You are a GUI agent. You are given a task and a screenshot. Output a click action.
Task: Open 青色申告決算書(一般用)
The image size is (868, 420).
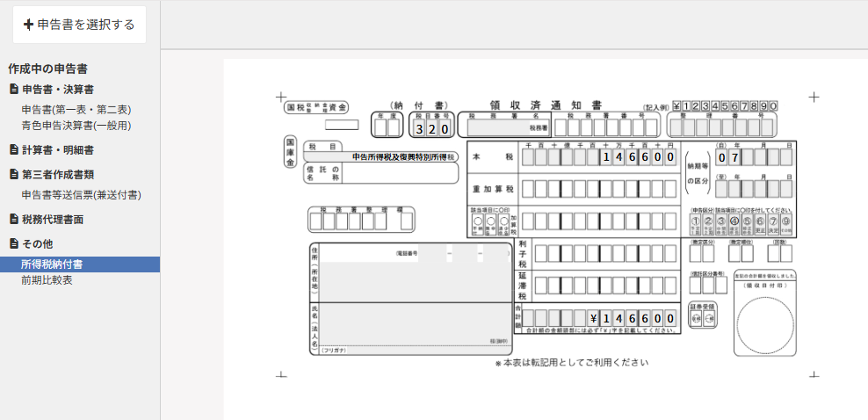point(76,126)
